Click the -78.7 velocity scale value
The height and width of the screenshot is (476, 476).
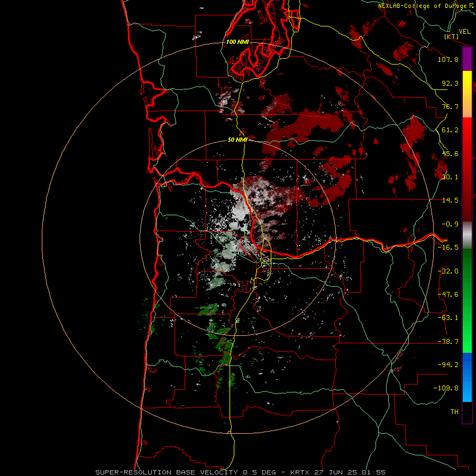click(448, 342)
